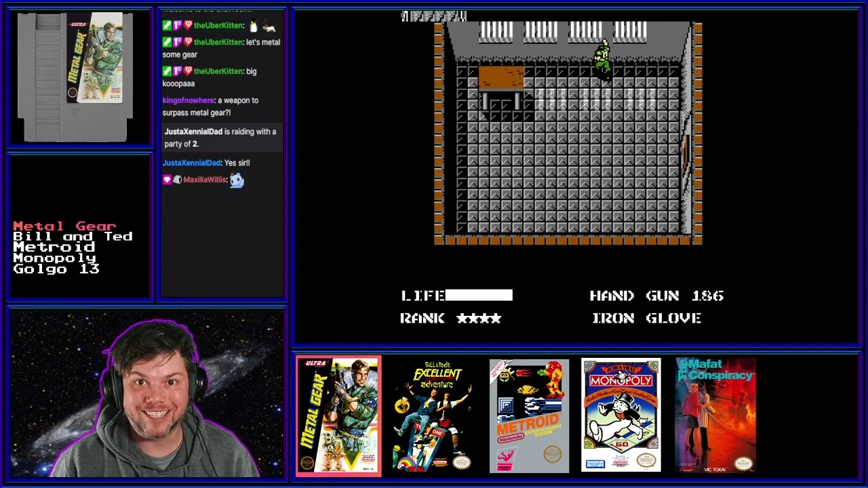Click theUberKitten's name on the 'let's metal' message
868x488 pixels.
219,42
